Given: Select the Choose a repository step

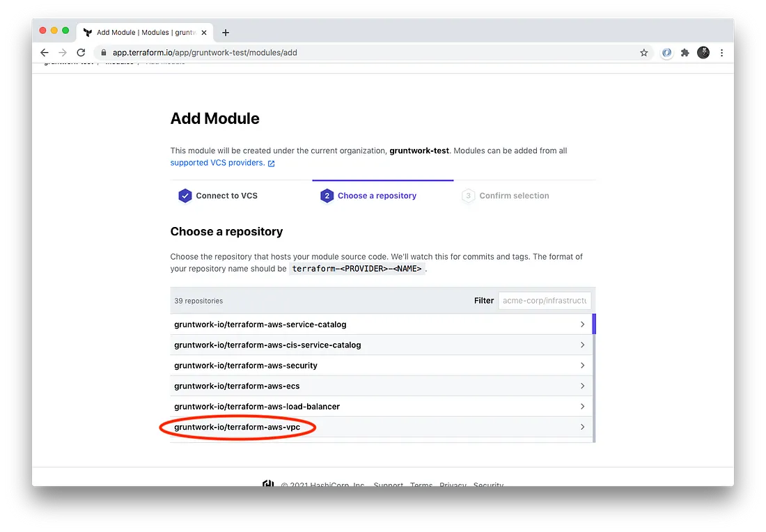Looking at the screenshot, I should (377, 196).
